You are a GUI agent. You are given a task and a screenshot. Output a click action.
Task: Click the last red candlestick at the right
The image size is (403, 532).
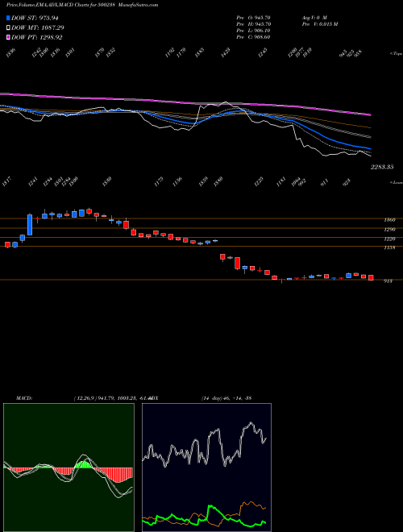coord(371,277)
